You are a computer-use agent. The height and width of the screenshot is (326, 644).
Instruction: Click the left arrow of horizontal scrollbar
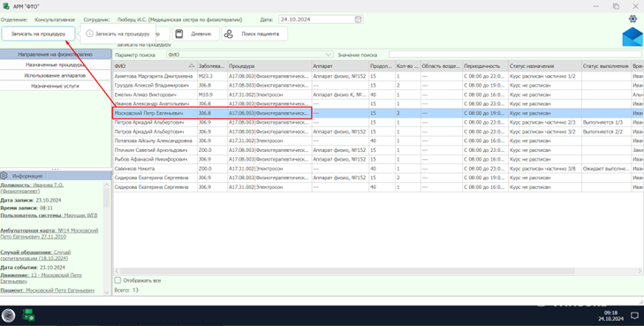coord(117,271)
